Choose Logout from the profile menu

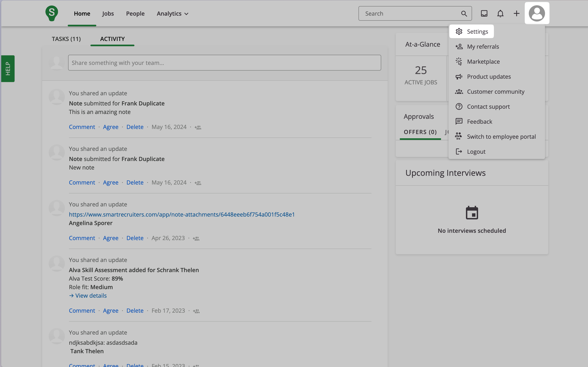[x=476, y=152]
